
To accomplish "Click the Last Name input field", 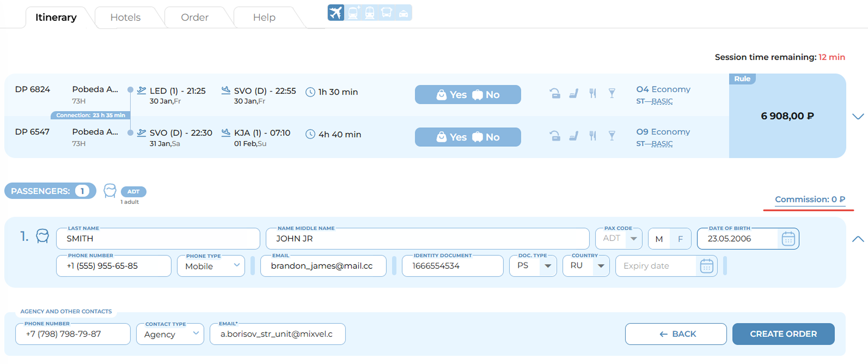I will (158, 239).
